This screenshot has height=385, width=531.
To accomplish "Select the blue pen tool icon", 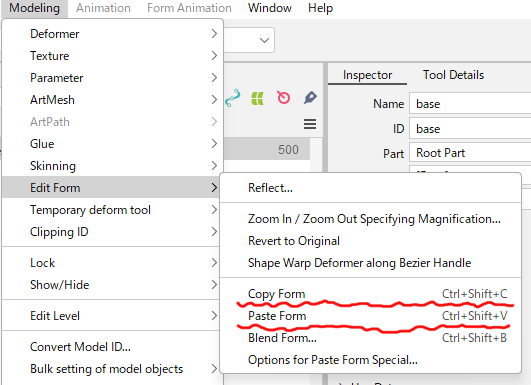I will [x=310, y=98].
